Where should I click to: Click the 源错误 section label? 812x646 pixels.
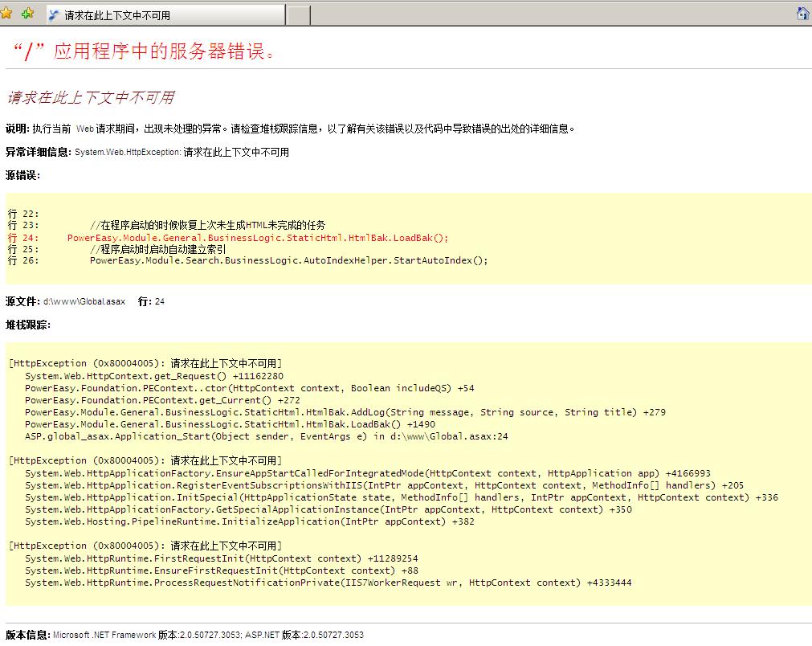[x=22, y=175]
